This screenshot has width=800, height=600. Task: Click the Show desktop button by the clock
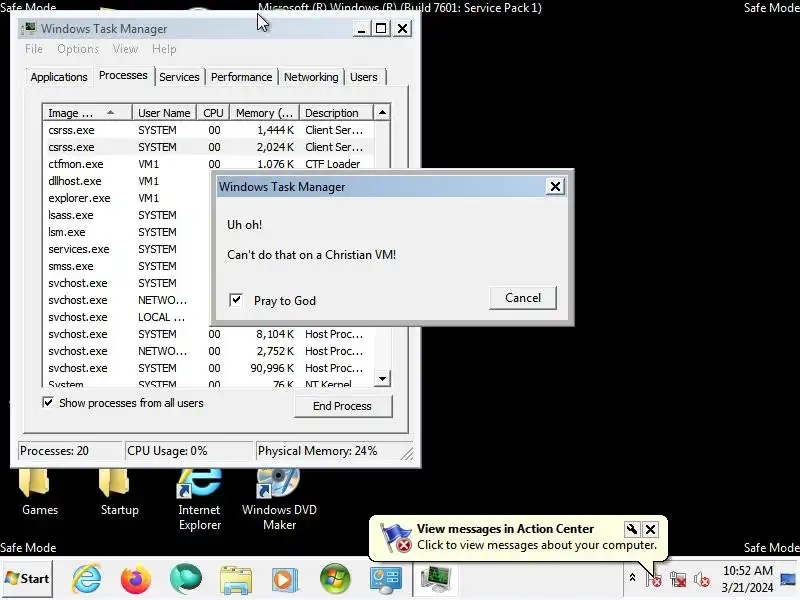coord(788,579)
